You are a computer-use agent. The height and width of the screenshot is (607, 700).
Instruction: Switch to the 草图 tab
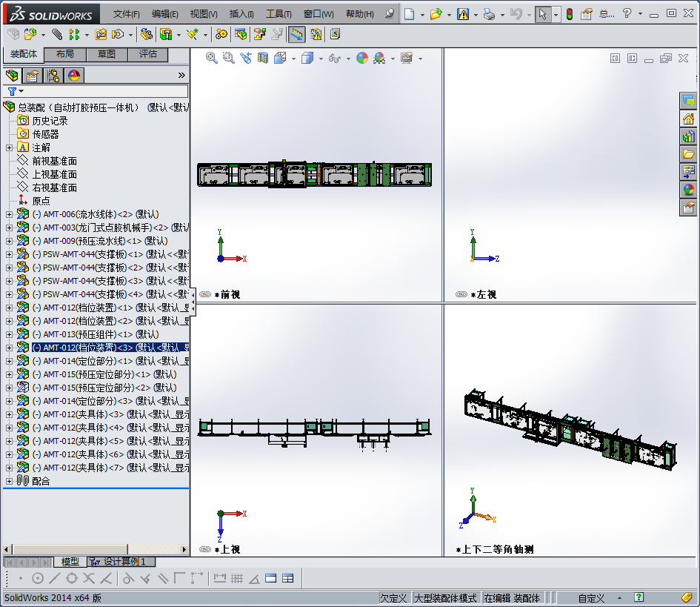pos(107,54)
